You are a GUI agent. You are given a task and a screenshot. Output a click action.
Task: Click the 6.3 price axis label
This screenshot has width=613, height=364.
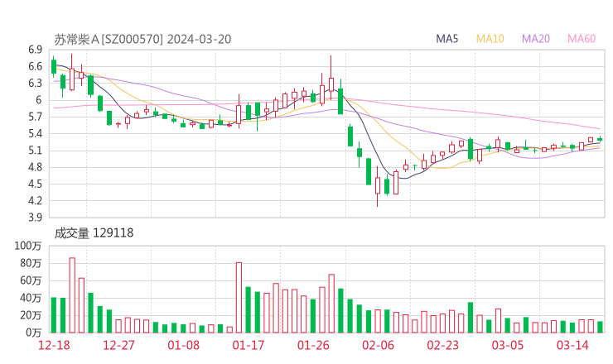(x=35, y=84)
